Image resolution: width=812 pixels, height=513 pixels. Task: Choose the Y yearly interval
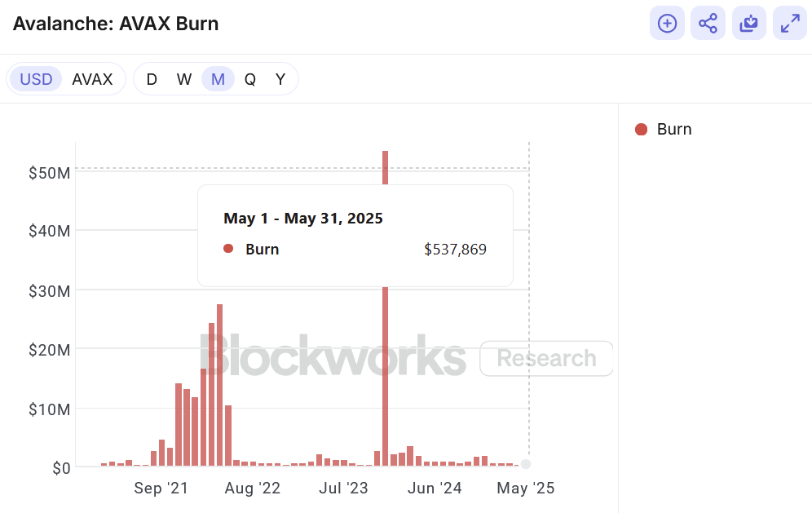[x=280, y=79]
